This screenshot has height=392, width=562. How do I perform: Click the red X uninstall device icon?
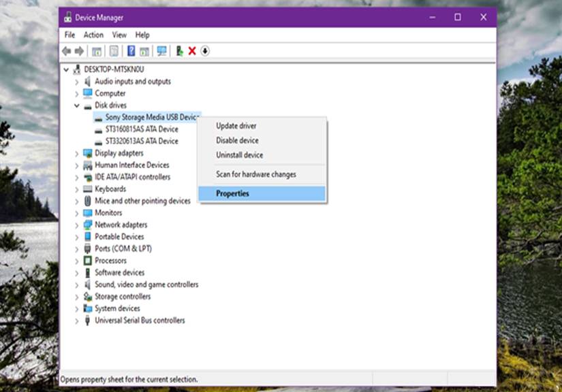click(192, 51)
